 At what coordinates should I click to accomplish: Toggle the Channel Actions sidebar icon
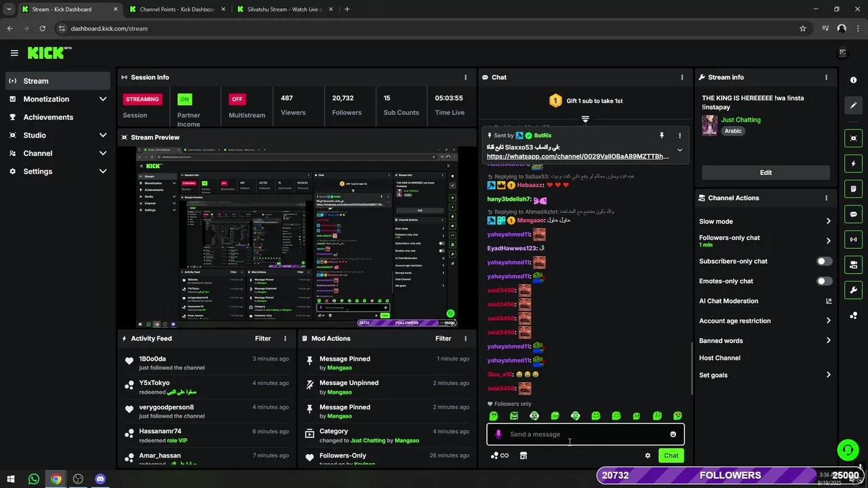coord(853,264)
